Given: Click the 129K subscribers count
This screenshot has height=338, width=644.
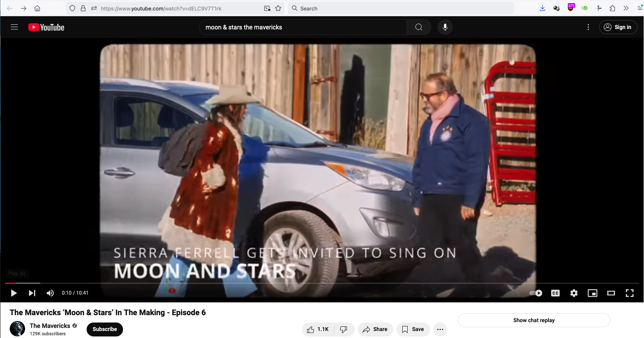Looking at the screenshot, I should (x=48, y=334).
